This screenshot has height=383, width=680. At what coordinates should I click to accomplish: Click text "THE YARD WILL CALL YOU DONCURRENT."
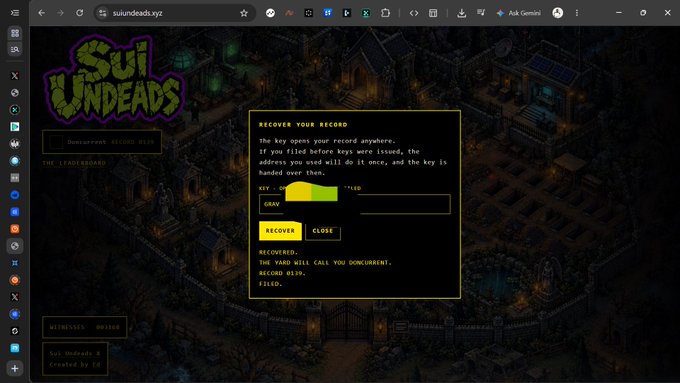click(325, 262)
